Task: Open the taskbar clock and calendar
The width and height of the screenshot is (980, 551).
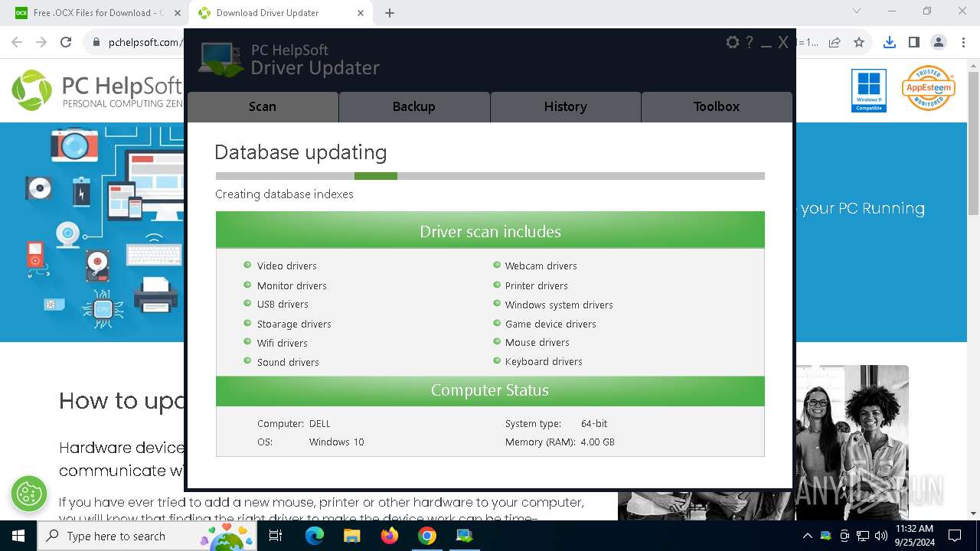Action: click(914, 536)
